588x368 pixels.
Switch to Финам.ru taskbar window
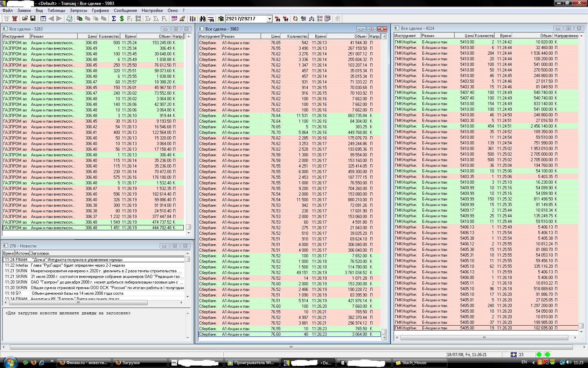[x=84, y=363]
